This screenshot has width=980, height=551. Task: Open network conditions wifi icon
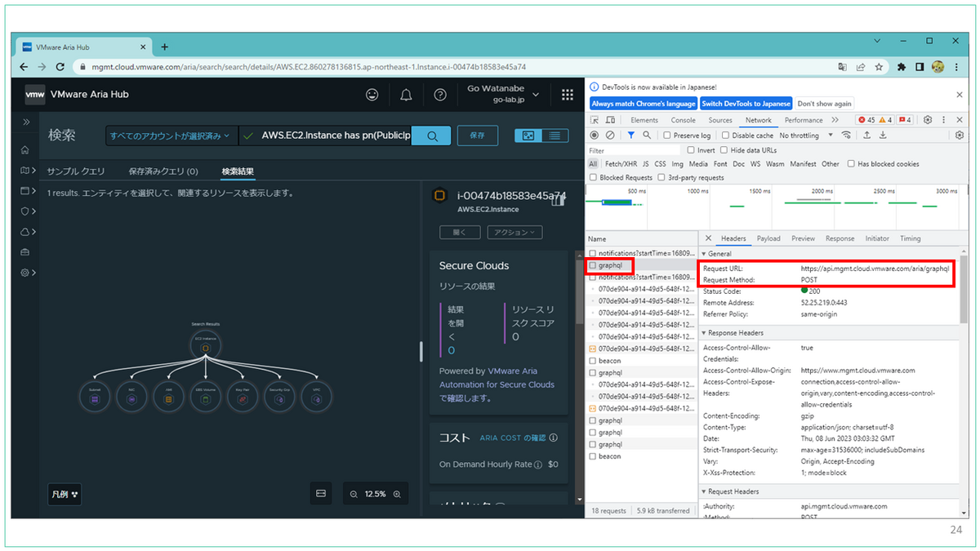[x=846, y=135]
